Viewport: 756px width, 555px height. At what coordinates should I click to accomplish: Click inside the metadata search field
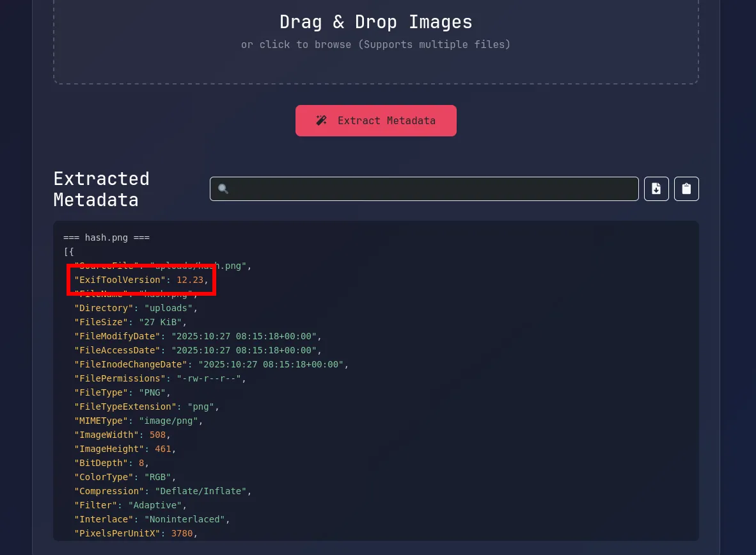click(429, 189)
